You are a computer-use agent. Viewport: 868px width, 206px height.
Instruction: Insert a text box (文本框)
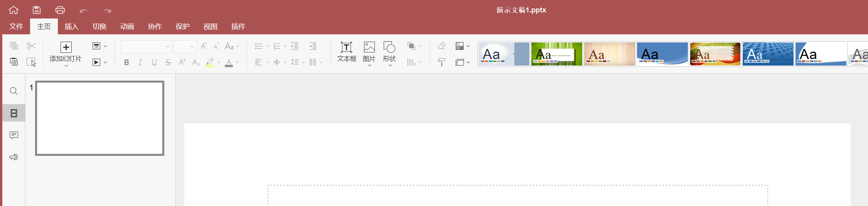click(347, 52)
